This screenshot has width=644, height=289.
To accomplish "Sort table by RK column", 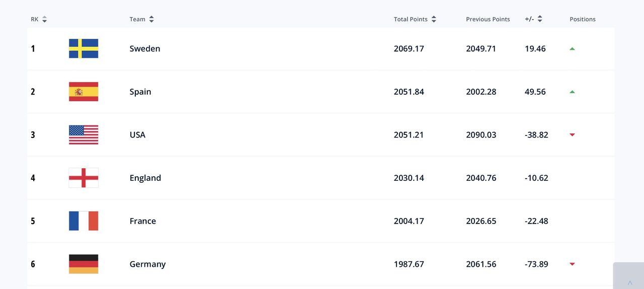I will 44,19.
